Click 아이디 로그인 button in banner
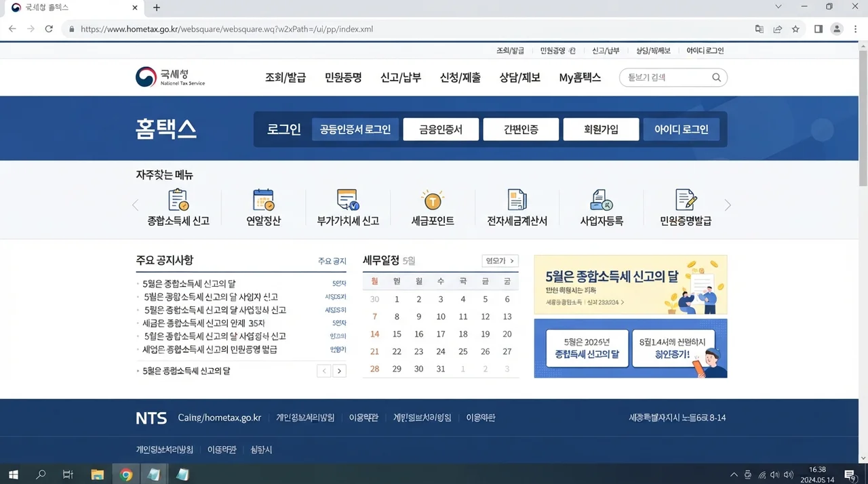The width and height of the screenshot is (868, 484). coord(682,129)
